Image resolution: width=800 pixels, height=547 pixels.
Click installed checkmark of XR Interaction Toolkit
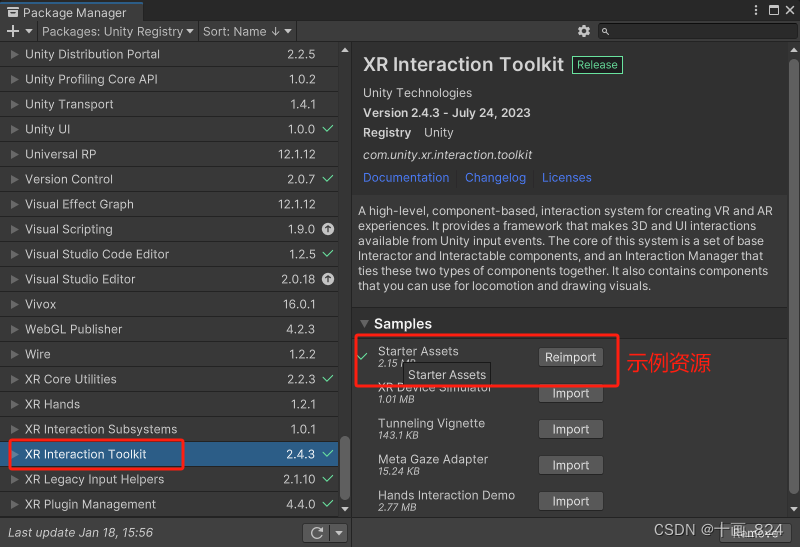(328, 454)
